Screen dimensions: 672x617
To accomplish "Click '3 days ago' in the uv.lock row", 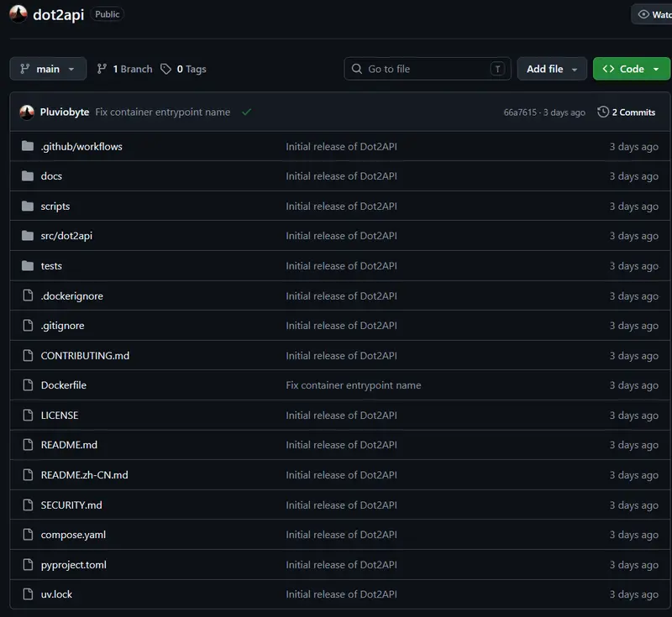I will point(634,594).
